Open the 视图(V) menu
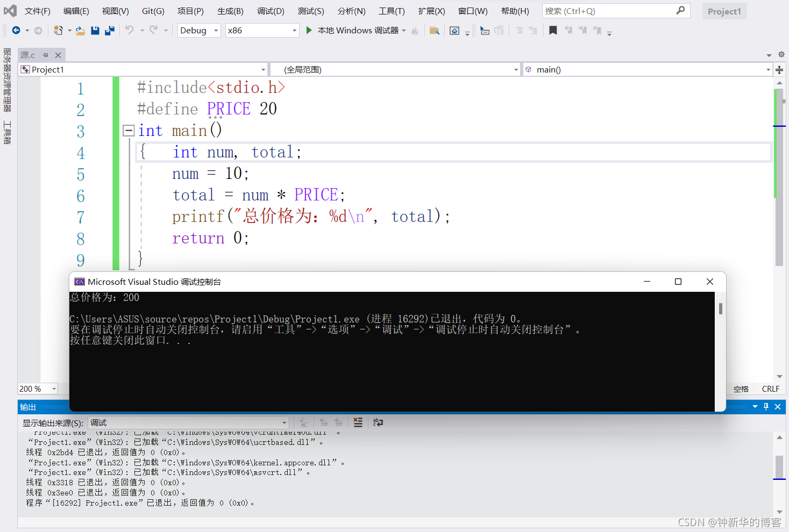Viewport: 789px width, 532px height. (115, 11)
